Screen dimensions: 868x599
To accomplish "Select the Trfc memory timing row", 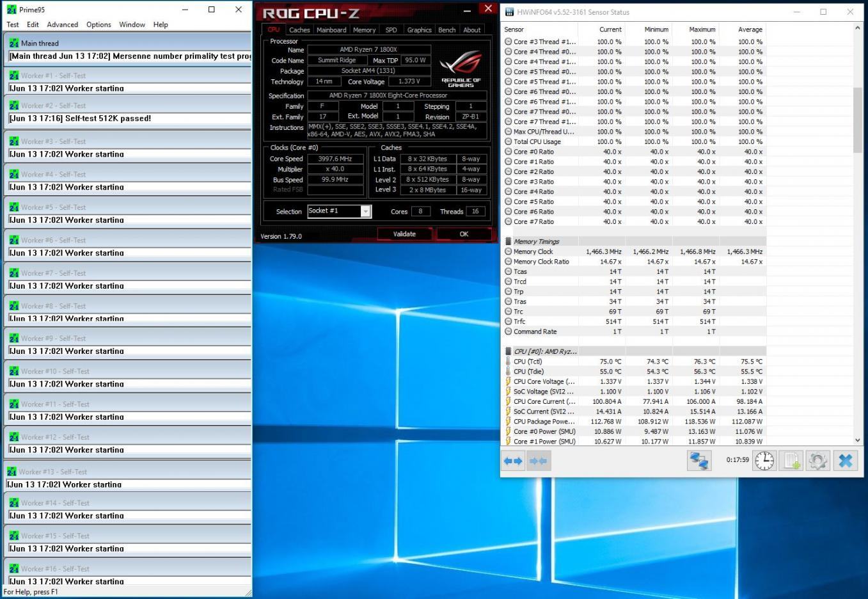I will (635, 322).
